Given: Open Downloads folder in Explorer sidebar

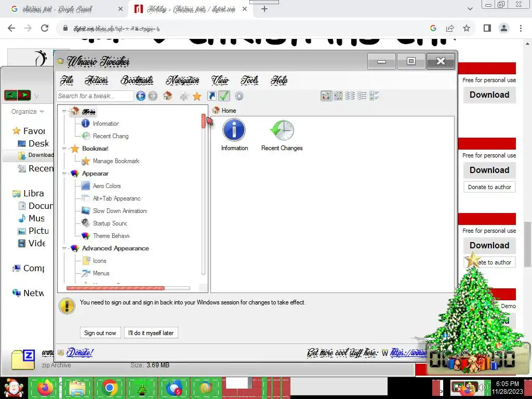Looking at the screenshot, I should pos(36,155).
